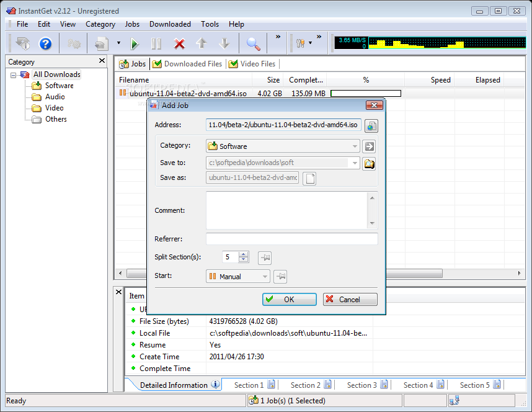Click the pin icon beside Split Sections
Image resolution: width=532 pixels, height=412 pixels.
[265, 257]
